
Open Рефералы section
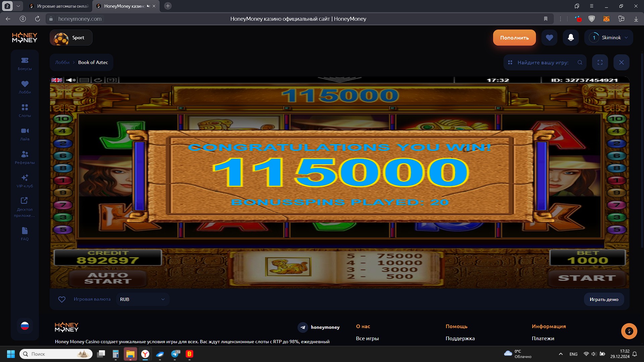click(25, 158)
